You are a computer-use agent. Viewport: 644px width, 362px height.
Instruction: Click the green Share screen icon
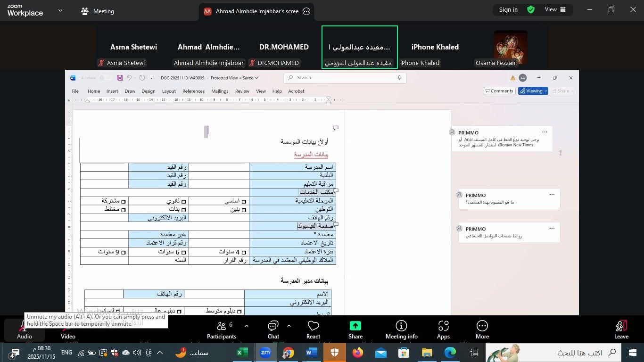pos(355,326)
